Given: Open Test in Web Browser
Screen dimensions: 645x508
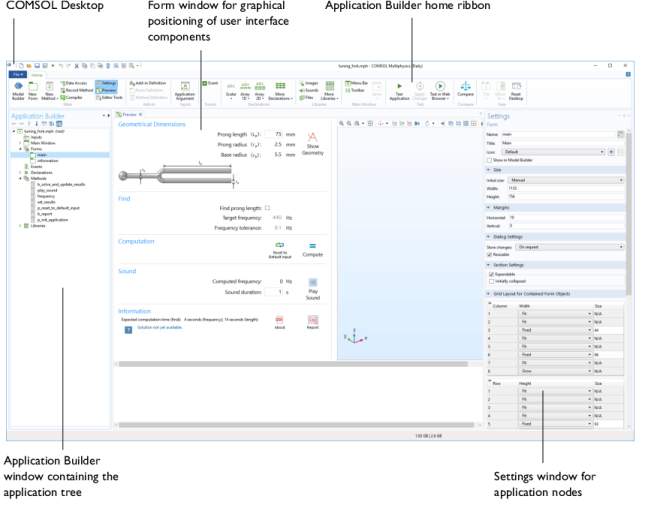Looking at the screenshot, I should tap(439, 88).
